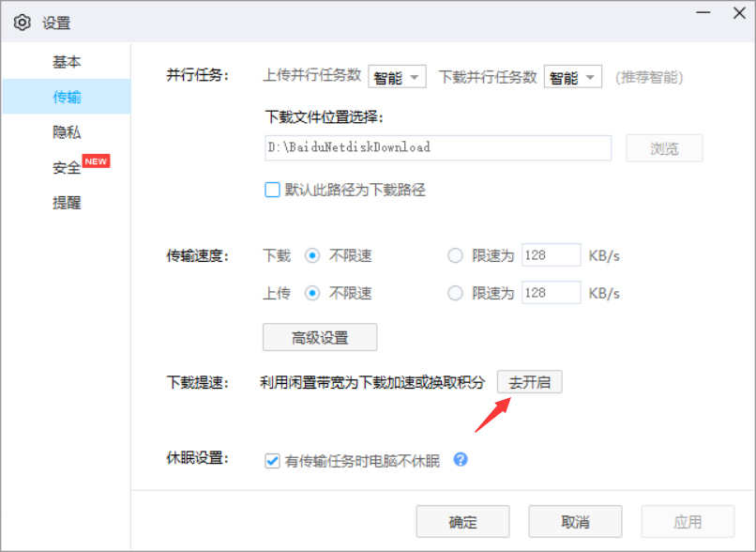Screen dimensions: 756x552
Task: Confirm settings with 确定
Action: [x=463, y=521]
